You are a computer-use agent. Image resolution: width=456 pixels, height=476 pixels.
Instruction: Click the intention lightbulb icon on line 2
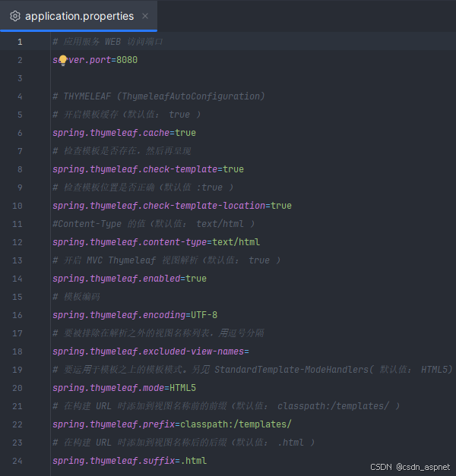(63, 61)
